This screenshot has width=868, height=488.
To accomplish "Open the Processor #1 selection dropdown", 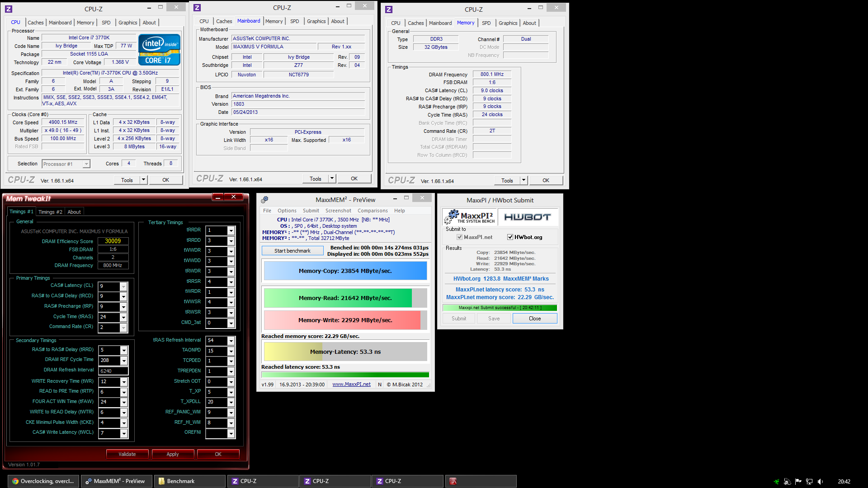I will [66, 164].
